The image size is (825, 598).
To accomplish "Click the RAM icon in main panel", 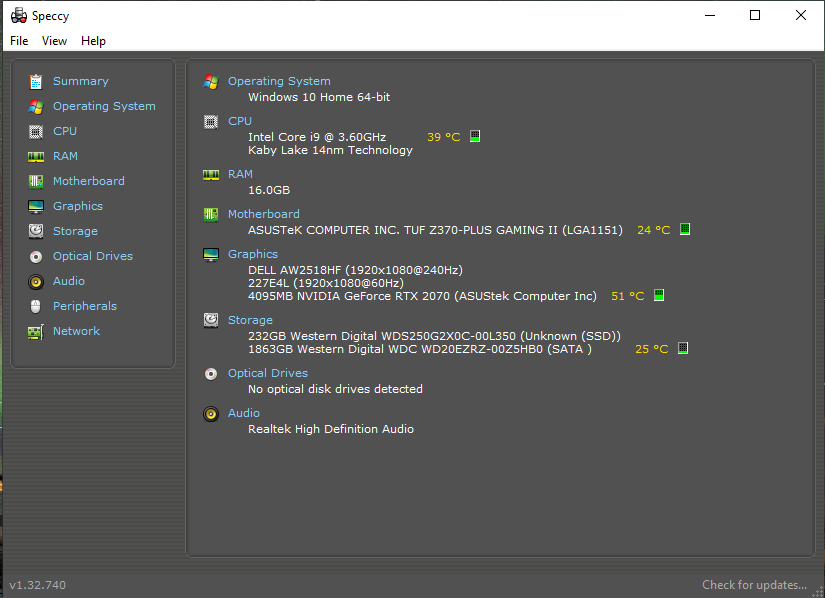I will [211, 175].
